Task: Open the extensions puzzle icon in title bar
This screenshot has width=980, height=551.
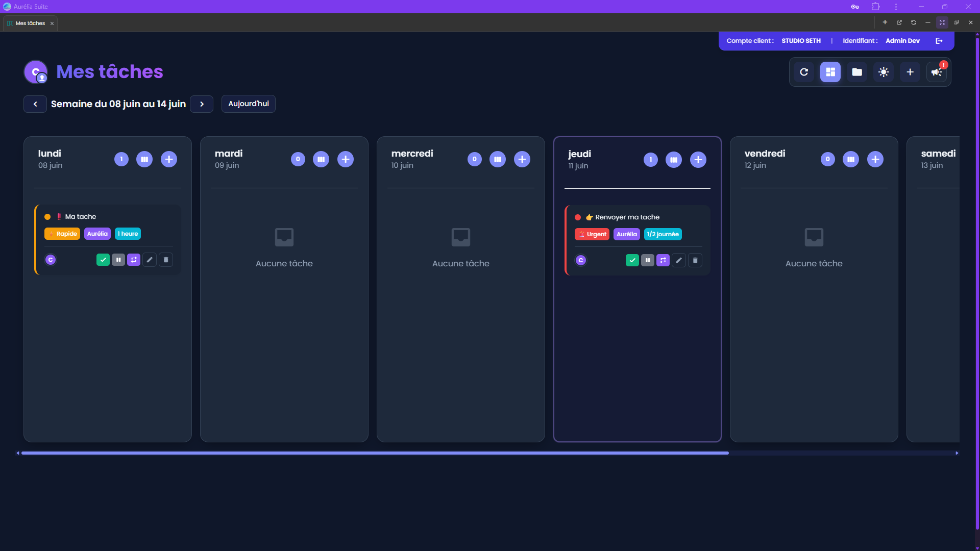Action: 876,7
